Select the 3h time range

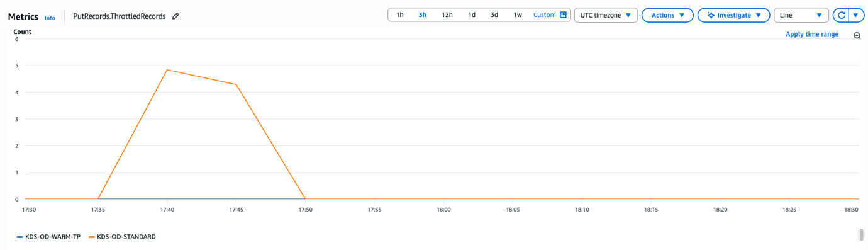pyautogui.click(x=422, y=15)
